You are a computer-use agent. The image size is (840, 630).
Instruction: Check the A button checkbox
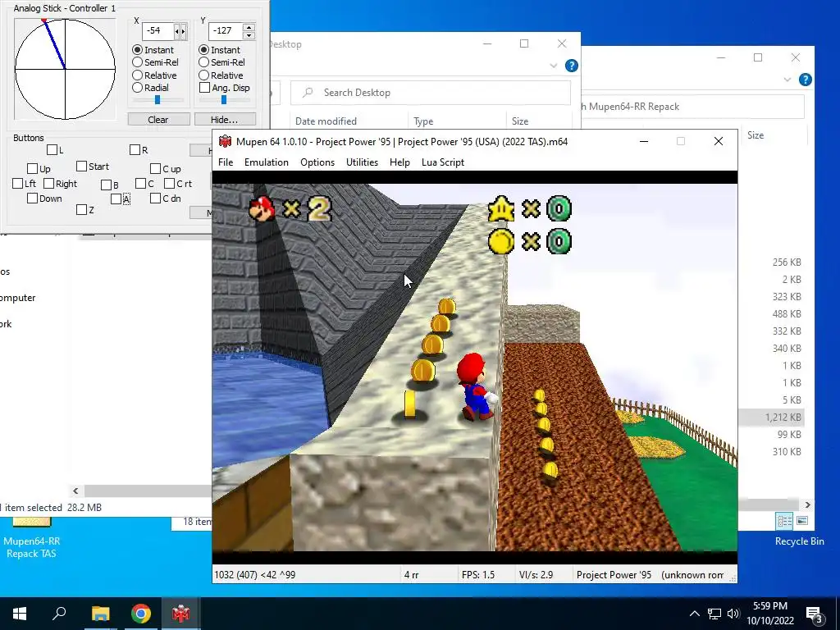point(116,199)
